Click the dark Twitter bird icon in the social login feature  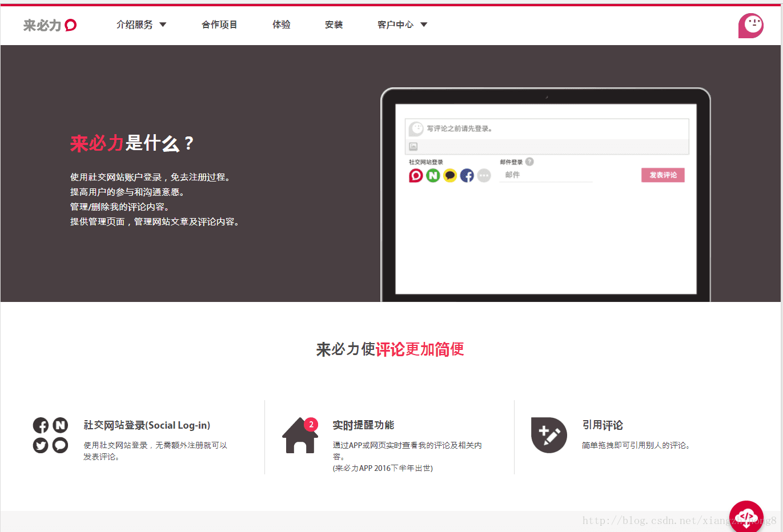[x=41, y=445]
